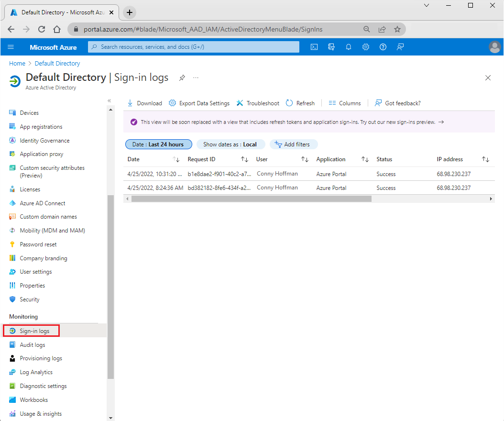Pin the Sign-in logs blade
This screenshot has height=421, width=504.
[182, 78]
